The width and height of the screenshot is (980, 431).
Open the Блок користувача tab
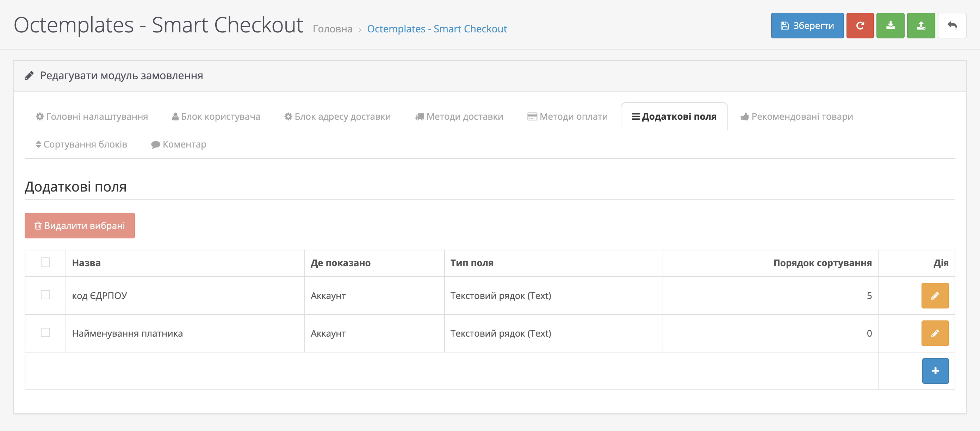tap(216, 117)
